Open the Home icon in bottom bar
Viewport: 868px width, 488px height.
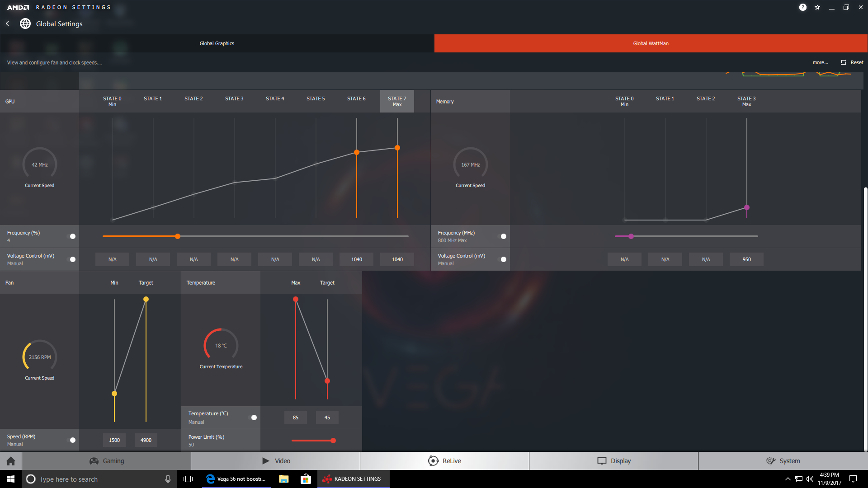(11, 461)
